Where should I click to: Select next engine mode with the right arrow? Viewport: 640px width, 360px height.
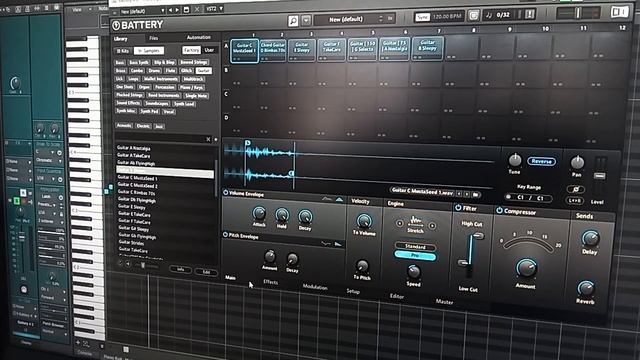coord(432,225)
